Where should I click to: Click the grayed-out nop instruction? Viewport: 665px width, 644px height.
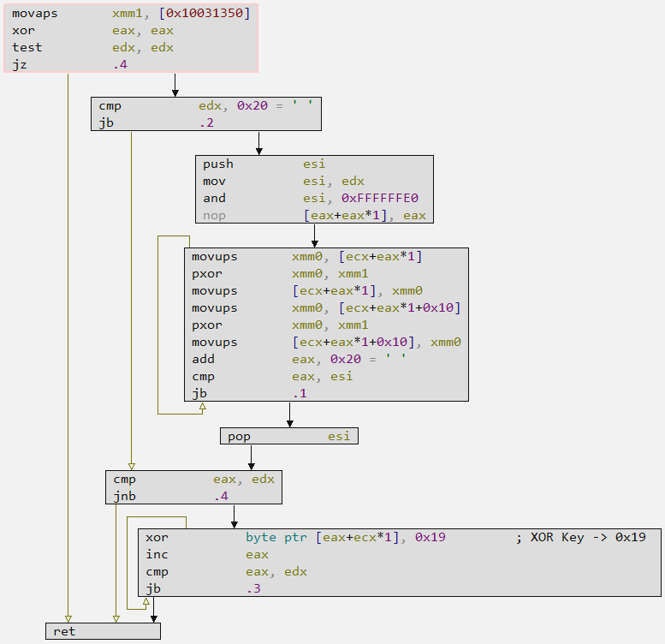(x=214, y=216)
